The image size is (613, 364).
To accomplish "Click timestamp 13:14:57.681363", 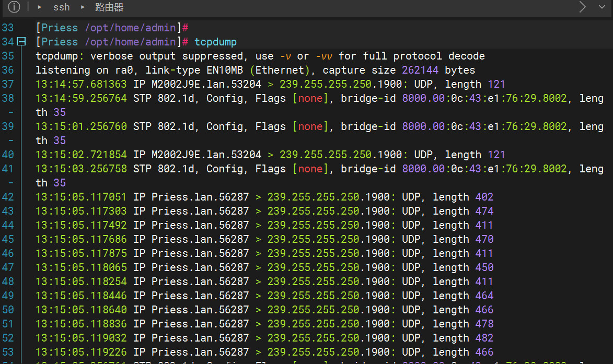I will point(81,84).
